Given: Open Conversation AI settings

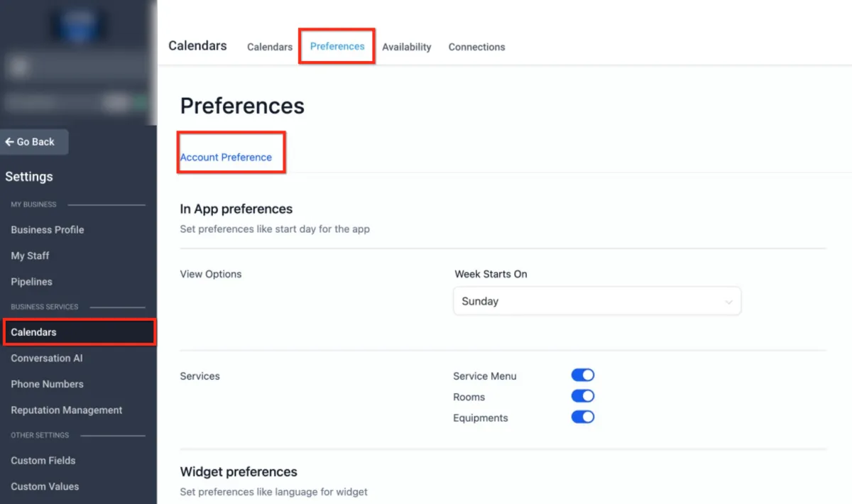Looking at the screenshot, I should click(x=47, y=358).
